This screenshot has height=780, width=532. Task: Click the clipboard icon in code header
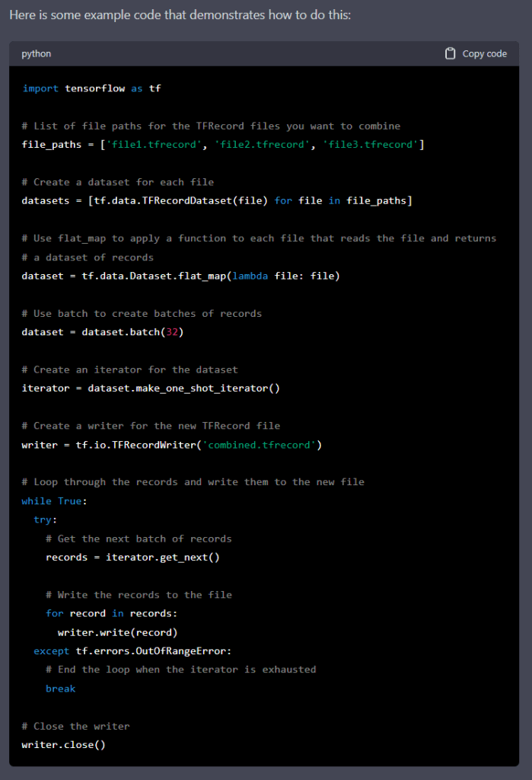(450, 54)
